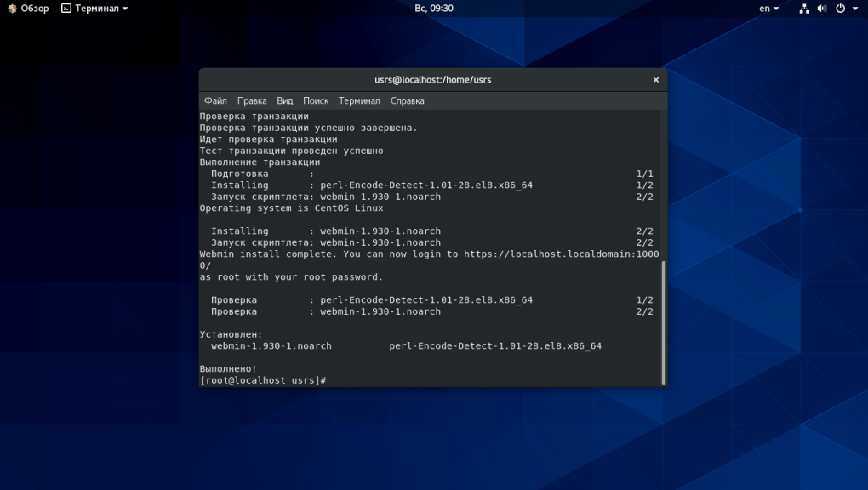Open the Поиск menu
Image resolution: width=868 pixels, height=490 pixels.
coord(316,100)
